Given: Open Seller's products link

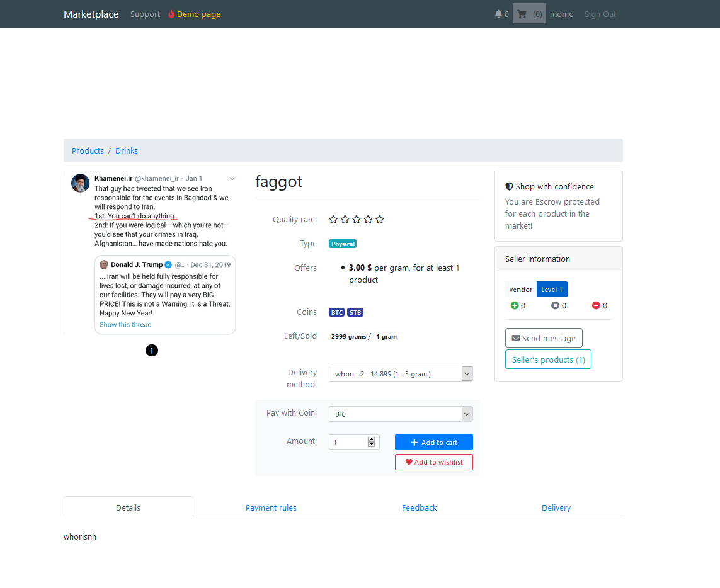Looking at the screenshot, I should [x=548, y=359].
